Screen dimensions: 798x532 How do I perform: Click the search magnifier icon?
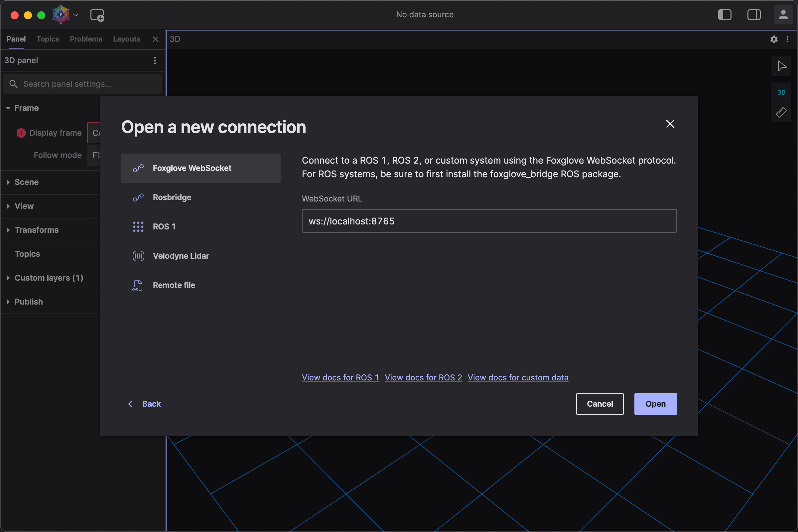[x=13, y=84]
